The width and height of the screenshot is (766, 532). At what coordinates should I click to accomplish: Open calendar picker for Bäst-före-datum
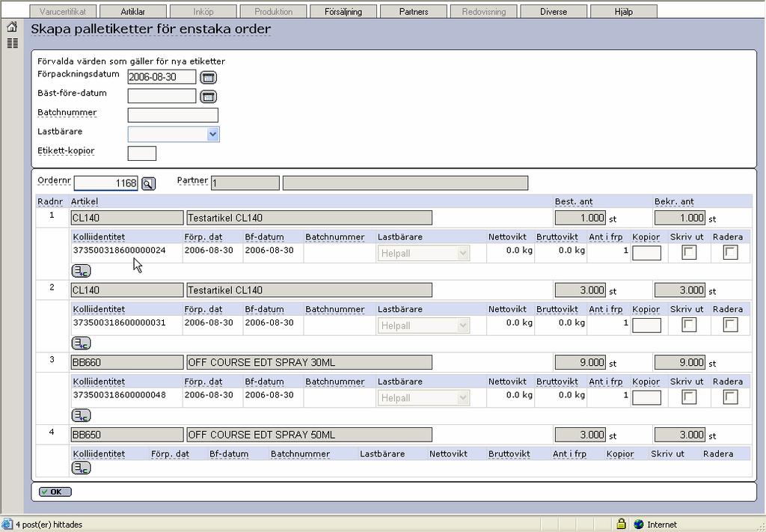tap(209, 97)
